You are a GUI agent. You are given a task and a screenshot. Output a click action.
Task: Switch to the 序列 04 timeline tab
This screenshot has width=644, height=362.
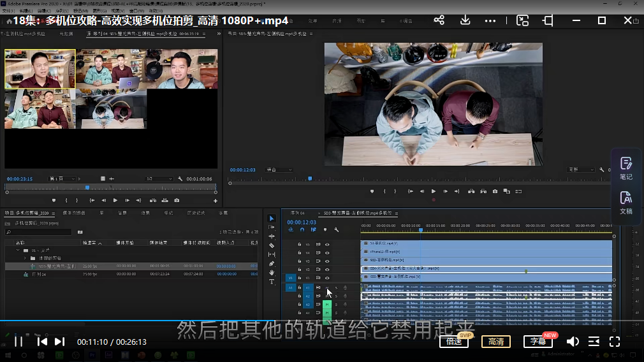click(x=298, y=213)
